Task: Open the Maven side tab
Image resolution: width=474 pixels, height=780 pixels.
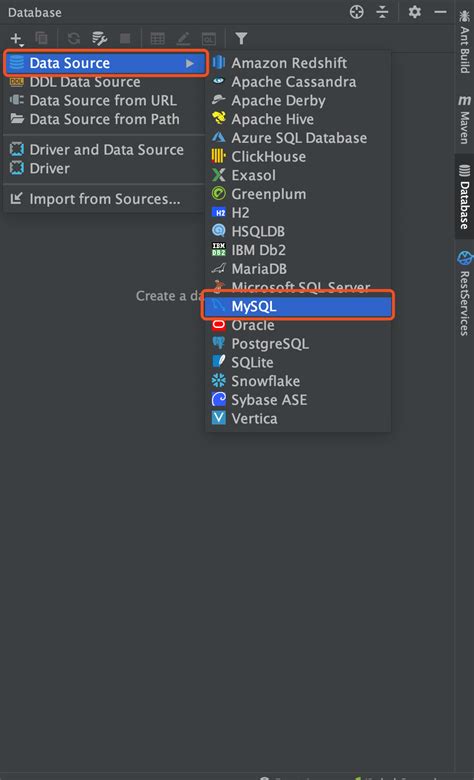Action: [464, 119]
